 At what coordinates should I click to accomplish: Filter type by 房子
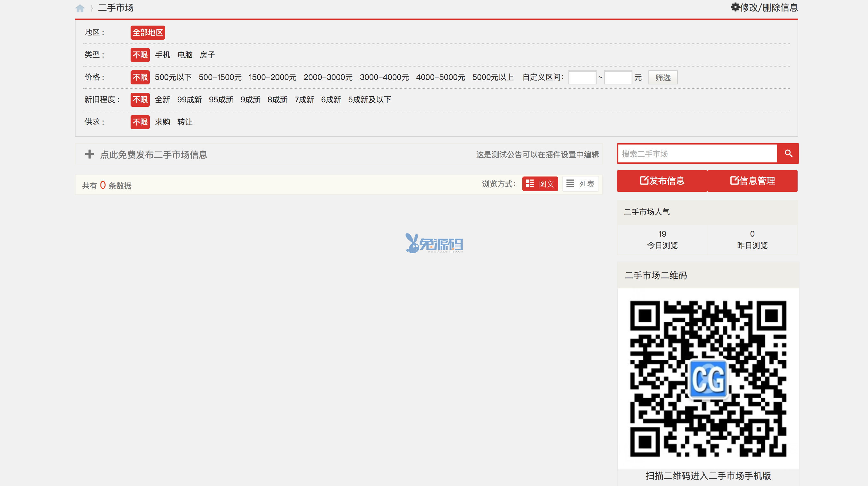[x=207, y=55]
